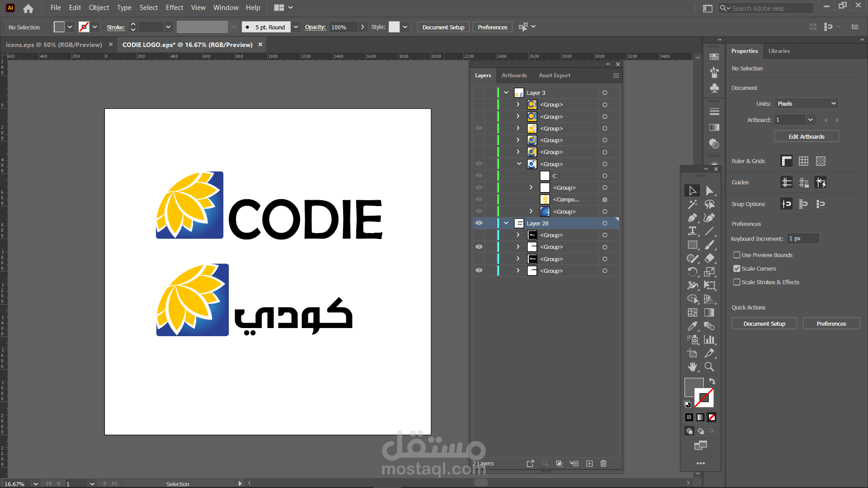This screenshot has width=868, height=488.
Task: Select the Hand tool
Action: click(x=692, y=367)
